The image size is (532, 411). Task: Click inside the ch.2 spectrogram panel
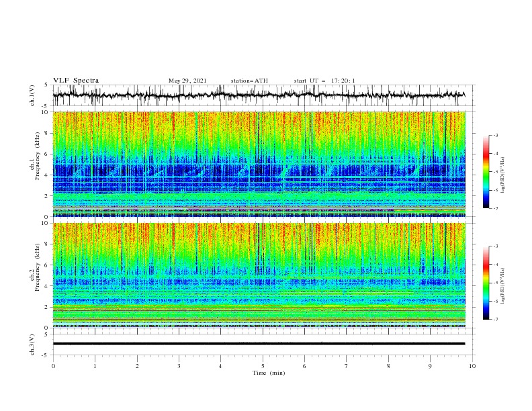(259, 275)
